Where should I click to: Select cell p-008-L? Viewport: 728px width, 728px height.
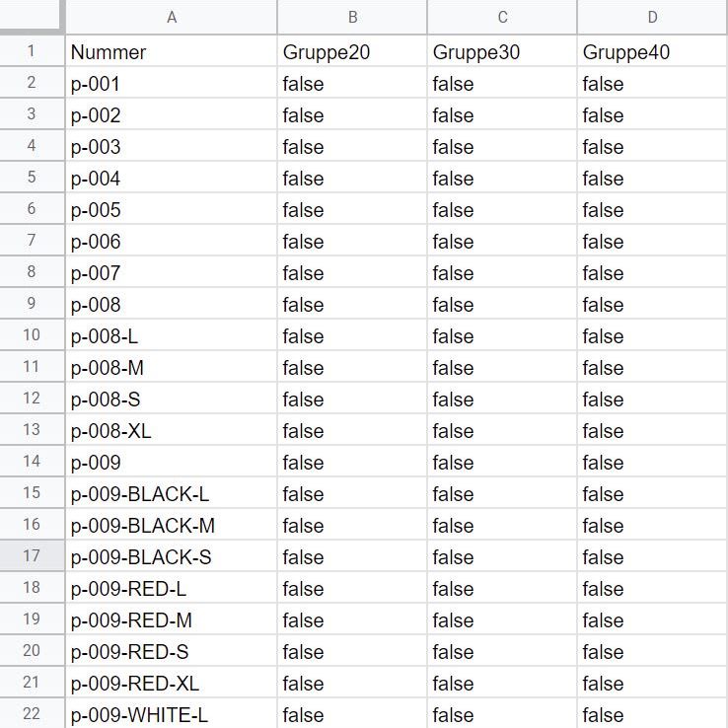pyautogui.click(x=172, y=335)
